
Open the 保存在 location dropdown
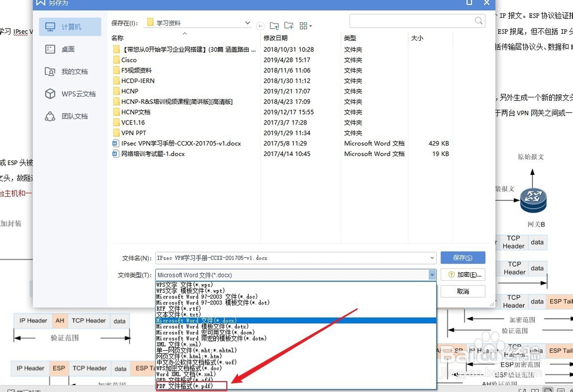[247, 22]
